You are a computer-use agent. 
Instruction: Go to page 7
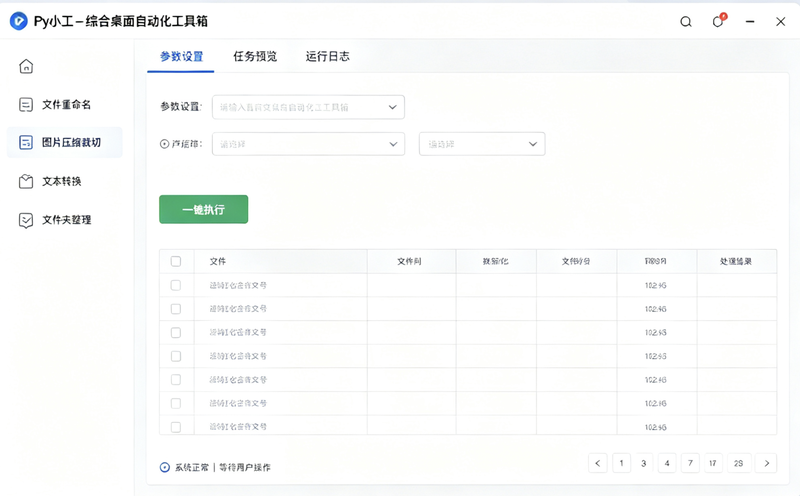coord(690,463)
